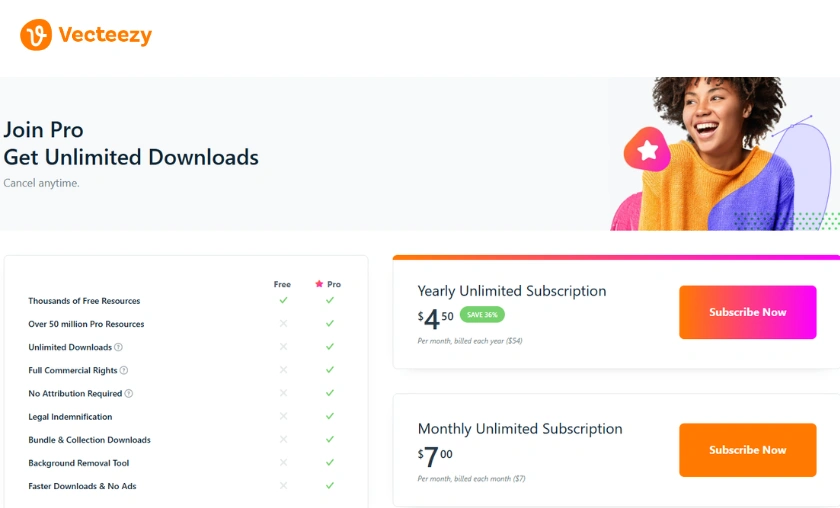This screenshot has height=508, width=840.
Task: Click Pro checkmark for Legal Indemnification
Action: 330,416
